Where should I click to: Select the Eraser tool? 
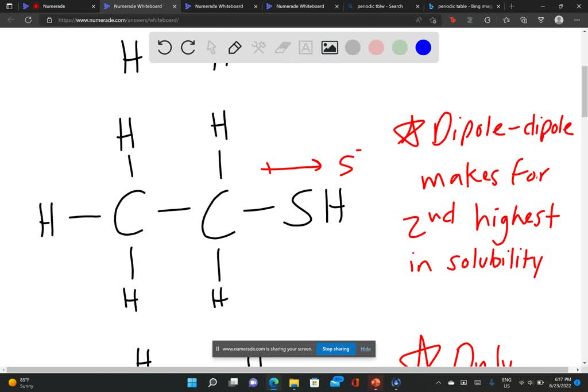tap(281, 48)
